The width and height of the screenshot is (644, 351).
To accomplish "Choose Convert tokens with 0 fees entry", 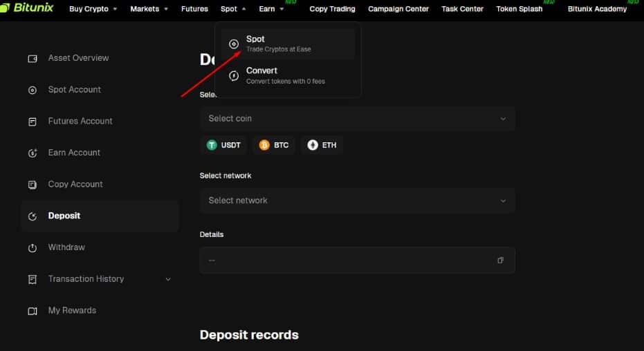I will click(288, 76).
